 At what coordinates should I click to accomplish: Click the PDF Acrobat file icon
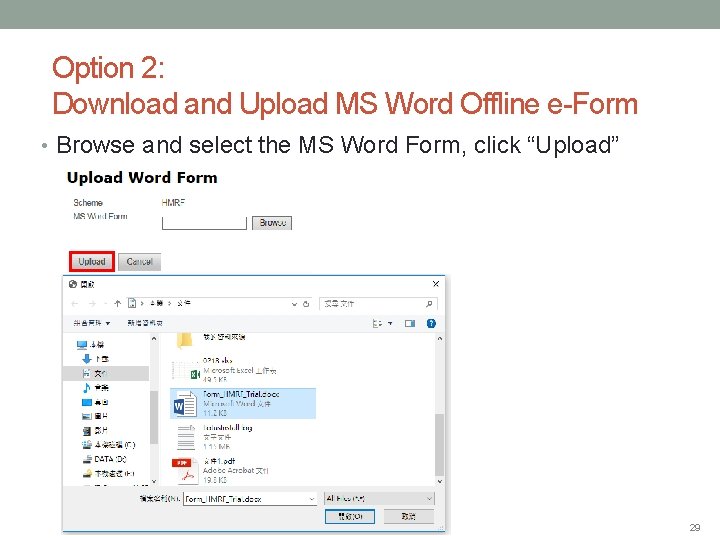pos(185,471)
